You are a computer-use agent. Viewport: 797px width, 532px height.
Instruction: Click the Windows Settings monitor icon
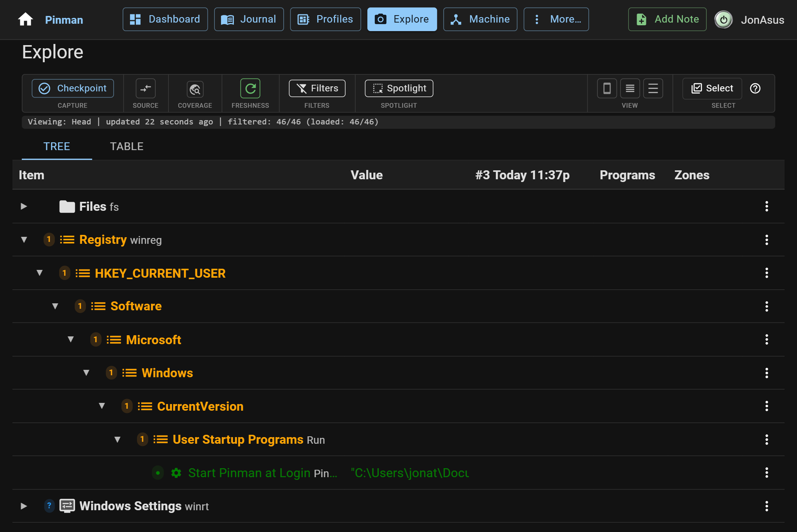pyautogui.click(x=67, y=506)
